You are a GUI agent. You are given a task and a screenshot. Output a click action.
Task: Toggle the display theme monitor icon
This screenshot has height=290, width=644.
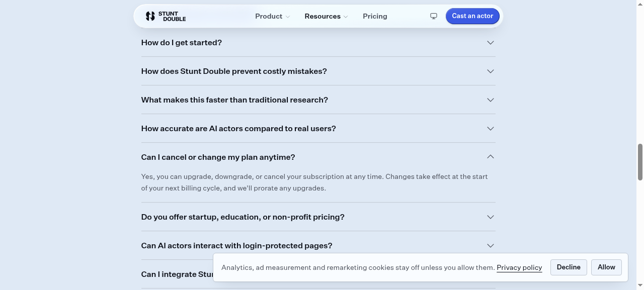coord(434,16)
